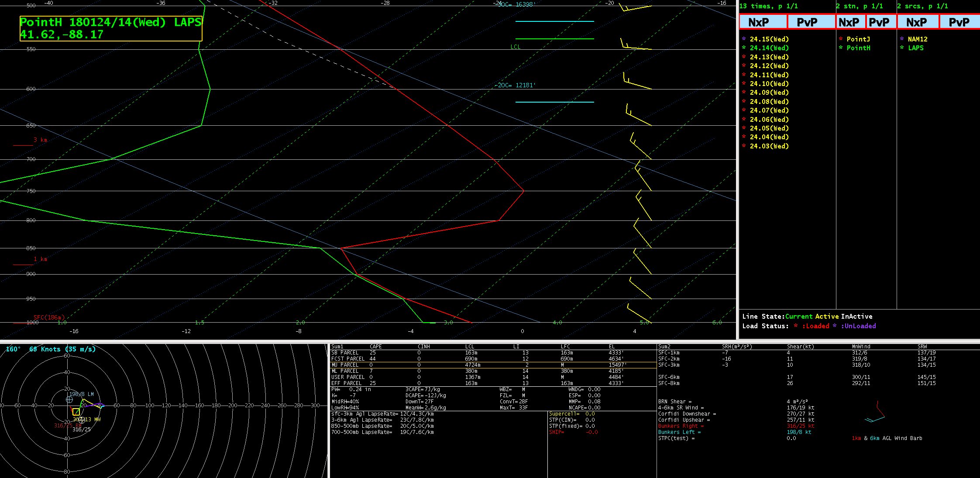Toggle the NAM12 source entry
The width and height of the screenshot is (980, 478).
917,39
